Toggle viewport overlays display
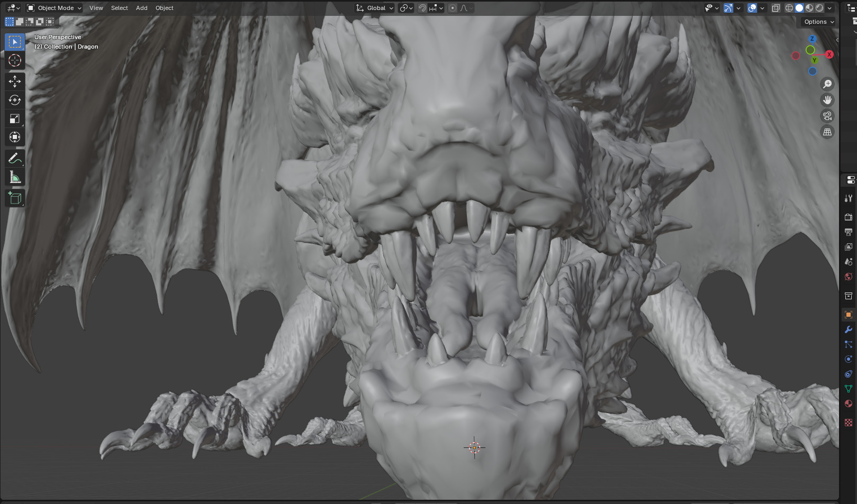857x504 pixels. coord(752,8)
